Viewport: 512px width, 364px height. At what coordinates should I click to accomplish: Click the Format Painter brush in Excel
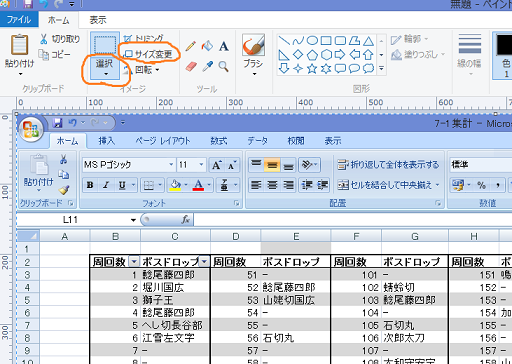63,190
